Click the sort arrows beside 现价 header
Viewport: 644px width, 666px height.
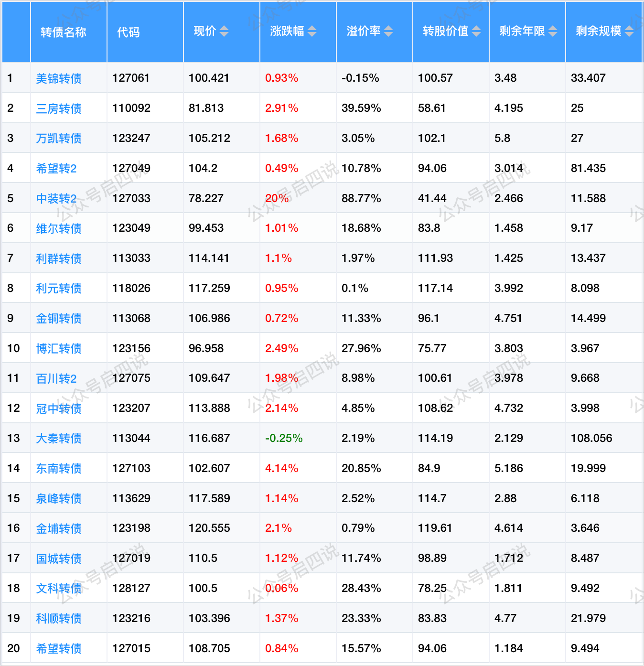224,32
